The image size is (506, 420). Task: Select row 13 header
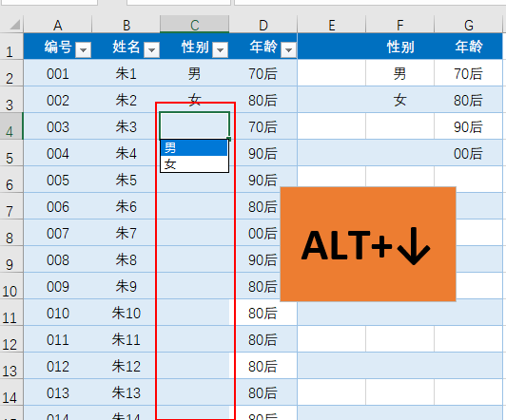click(x=11, y=366)
